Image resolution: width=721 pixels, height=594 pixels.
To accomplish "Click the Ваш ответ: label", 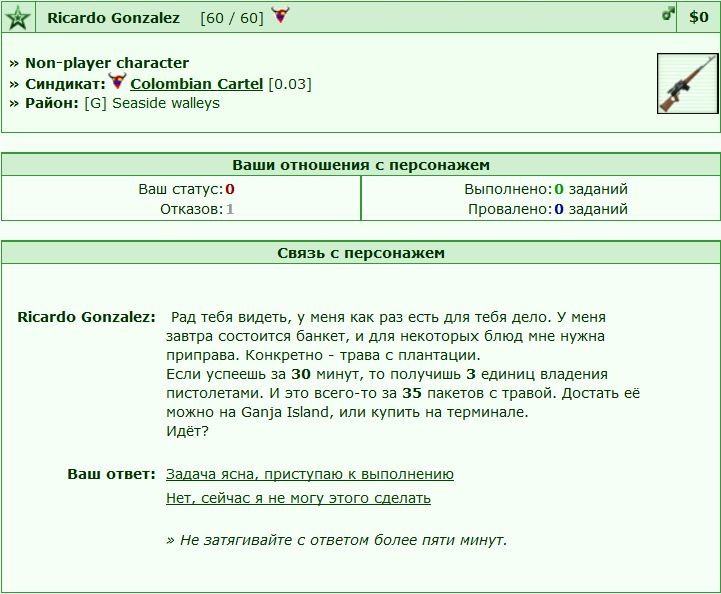I will click(112, 474).
